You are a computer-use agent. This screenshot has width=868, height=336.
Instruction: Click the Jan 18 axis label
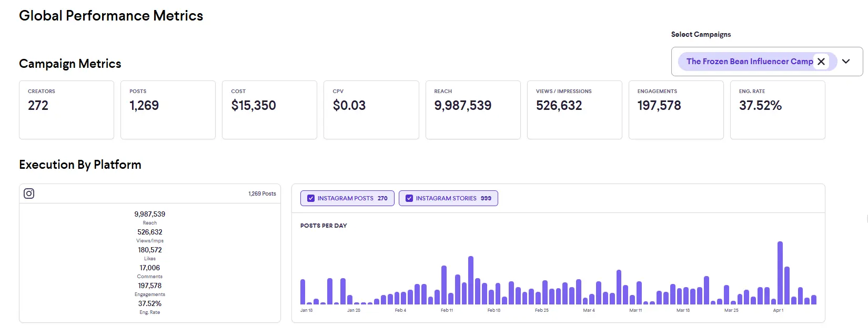[306, 310]
